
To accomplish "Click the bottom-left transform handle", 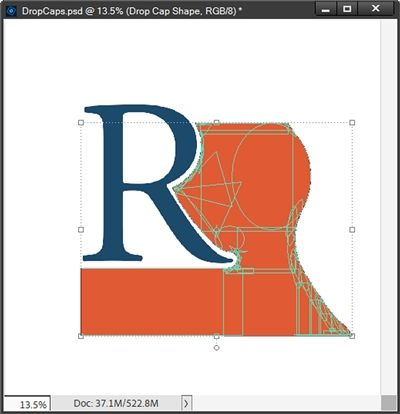I will [81, 336].
